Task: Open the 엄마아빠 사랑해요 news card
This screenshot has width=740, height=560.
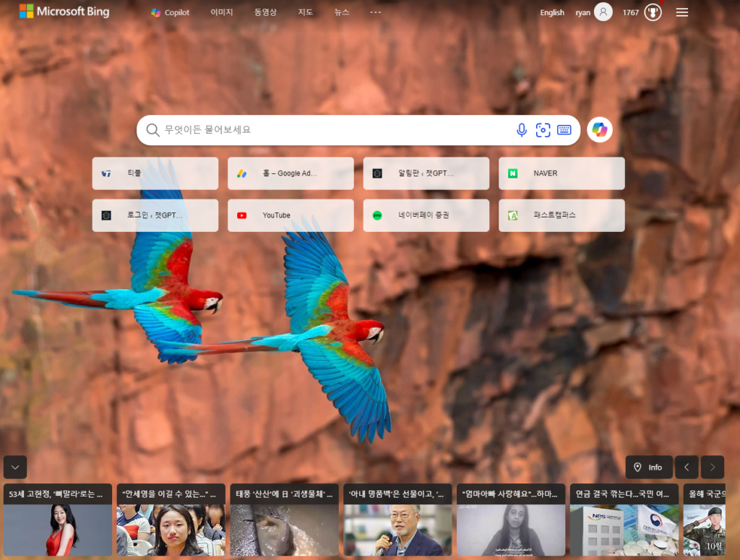Action: tap(511, 520)
